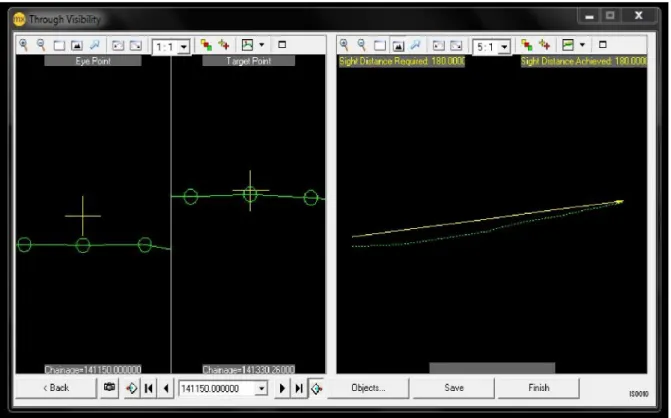This screenshot has height=418, width=671.
Task: Toggle fit-view picture icon in right toolbar
Action: click(x=398, y=45)
